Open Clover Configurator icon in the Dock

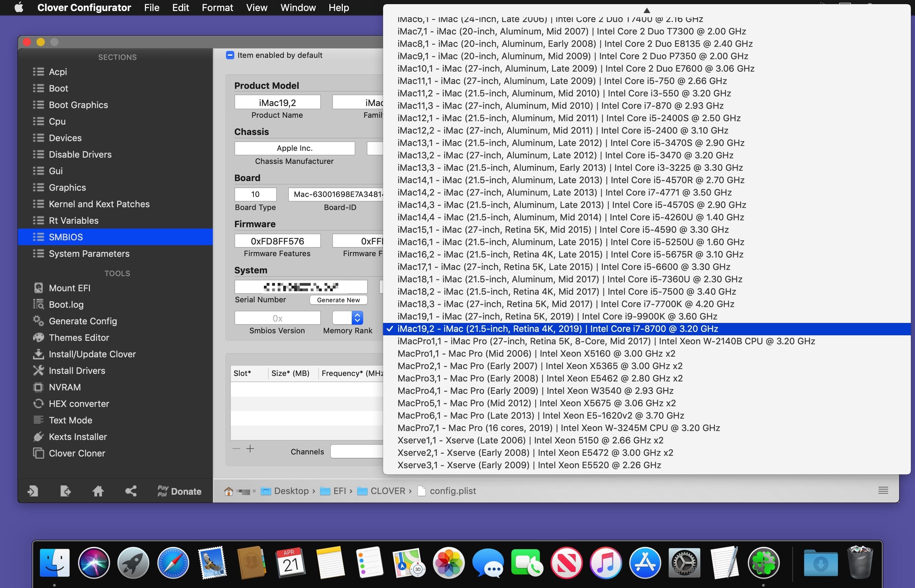[x=763, y=563]
